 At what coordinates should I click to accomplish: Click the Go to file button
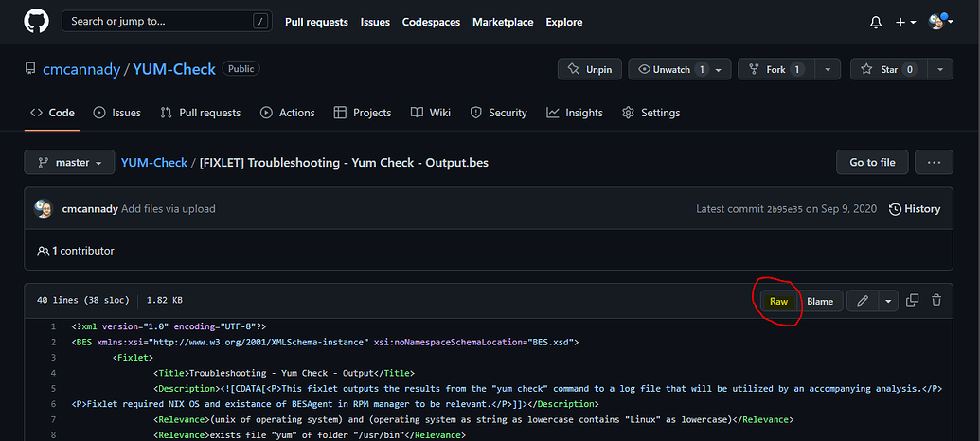[x=872, y=163]
